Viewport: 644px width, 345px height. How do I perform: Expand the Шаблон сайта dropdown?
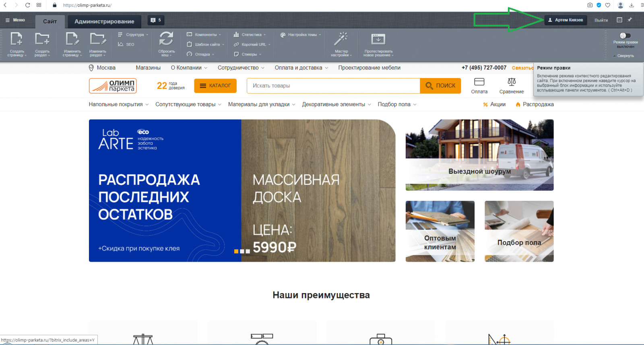point(205,44)
